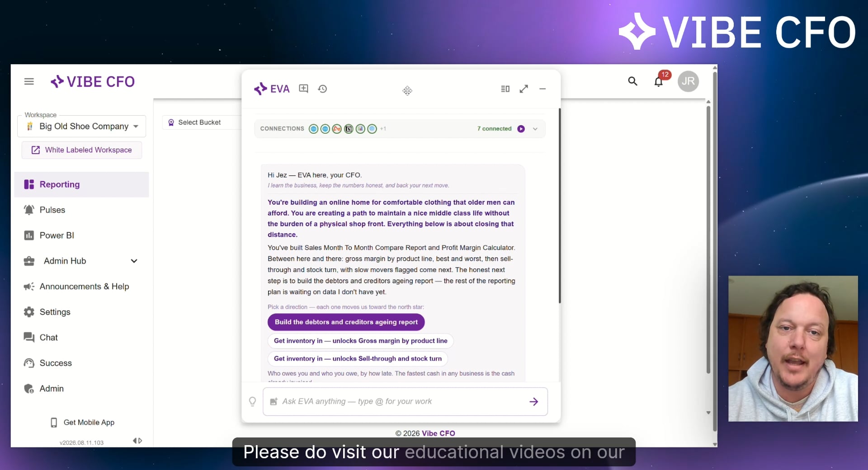Navigate to Power BI
The width and height of the screenshot is (868, 470).
81,235
